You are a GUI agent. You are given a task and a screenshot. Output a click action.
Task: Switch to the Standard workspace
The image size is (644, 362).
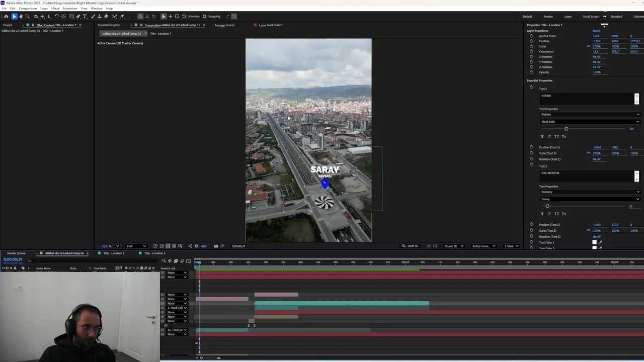(616, 17)
